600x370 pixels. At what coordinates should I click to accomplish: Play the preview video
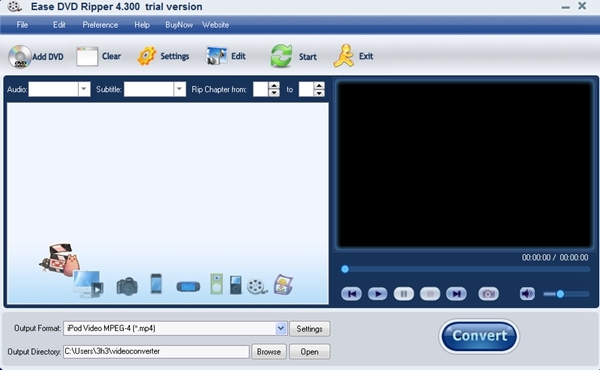378,294
